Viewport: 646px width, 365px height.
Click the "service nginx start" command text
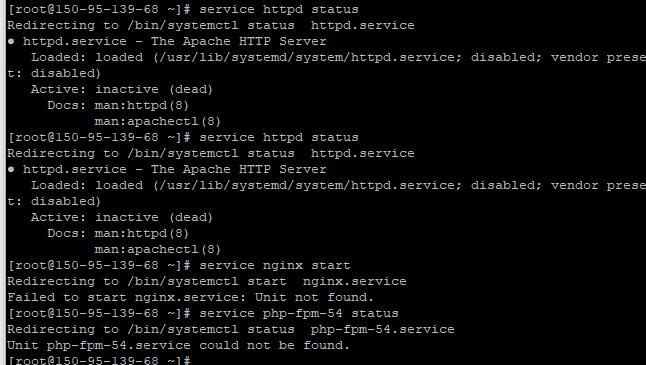point(275,265)
